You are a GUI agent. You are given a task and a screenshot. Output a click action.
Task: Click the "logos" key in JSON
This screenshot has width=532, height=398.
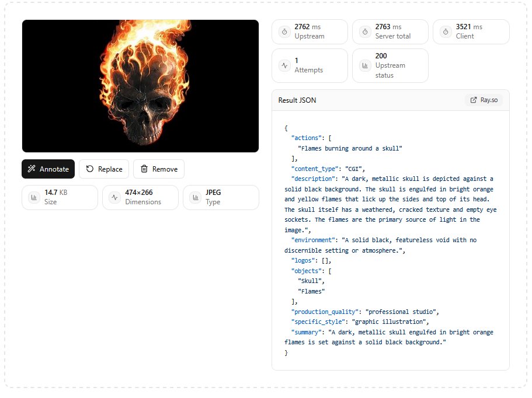(302, 261)
